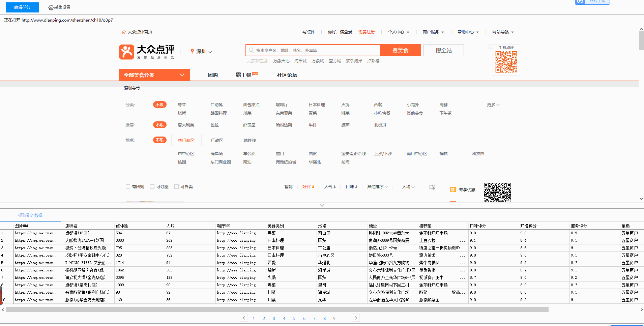
Task: Click the hot search term 万象天地
Action: click(x=281, y=61)
